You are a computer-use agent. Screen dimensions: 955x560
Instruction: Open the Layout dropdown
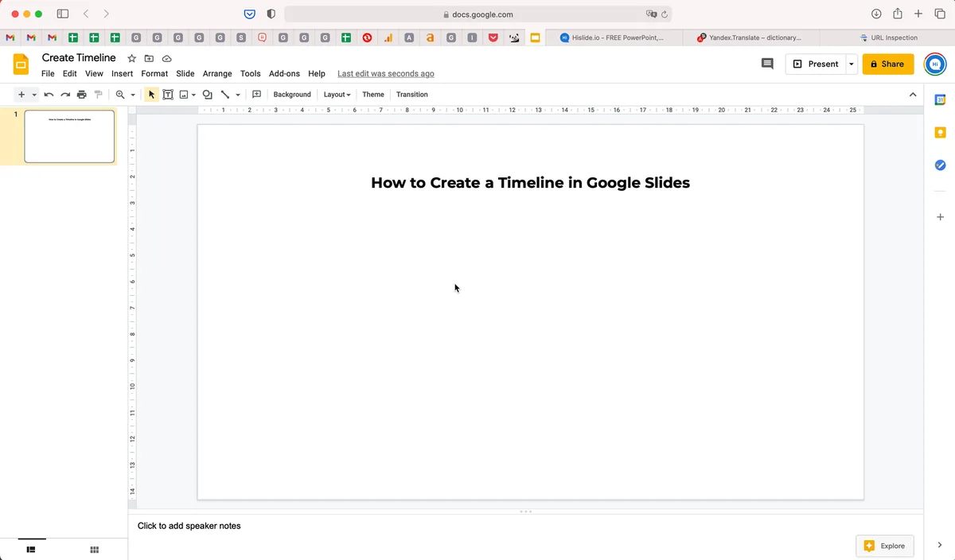pos(337,95)
